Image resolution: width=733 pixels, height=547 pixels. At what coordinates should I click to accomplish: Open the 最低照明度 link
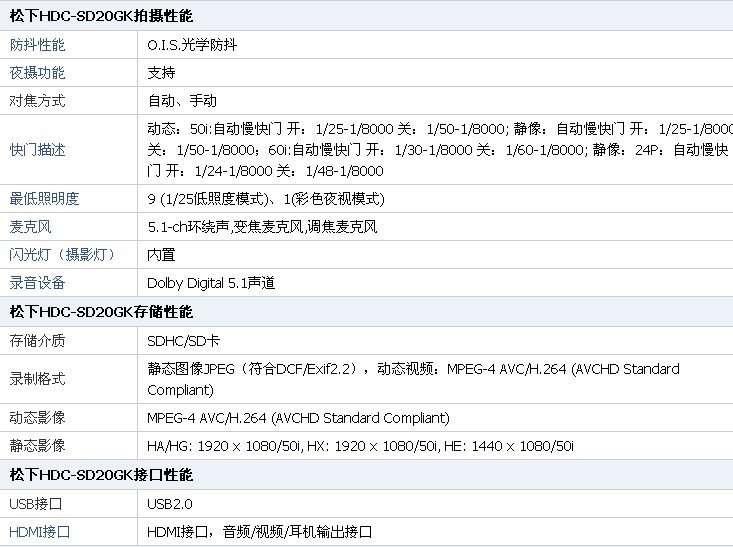pyautogui.click(x=44, y=199)
